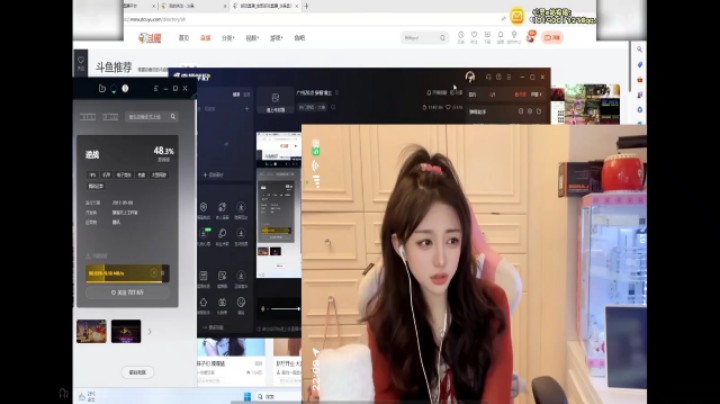The width and height of the screenshot is (720, 404).
Task: Open the first game thumbnail in launcher
Action: click(x=91, y=331)
